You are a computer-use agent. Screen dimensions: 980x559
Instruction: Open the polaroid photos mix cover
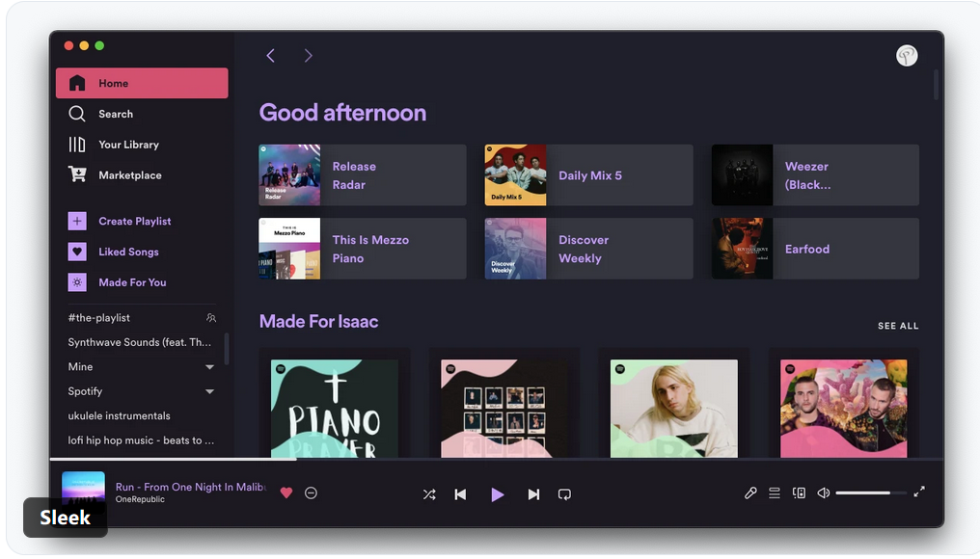click(504, 409)
